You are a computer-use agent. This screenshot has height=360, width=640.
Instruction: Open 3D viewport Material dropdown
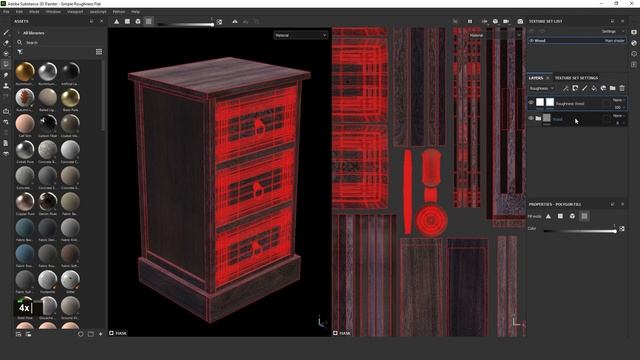point(301,36)
